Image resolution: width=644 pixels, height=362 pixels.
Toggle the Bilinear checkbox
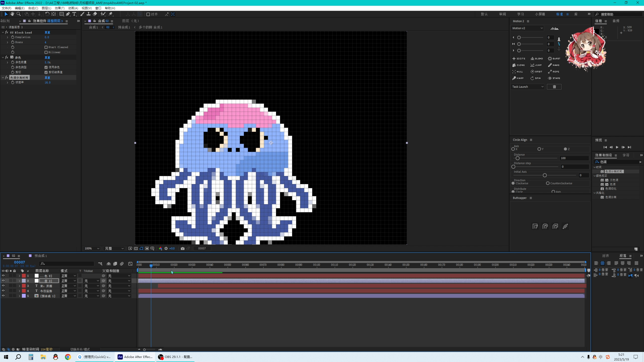(46, 52)
